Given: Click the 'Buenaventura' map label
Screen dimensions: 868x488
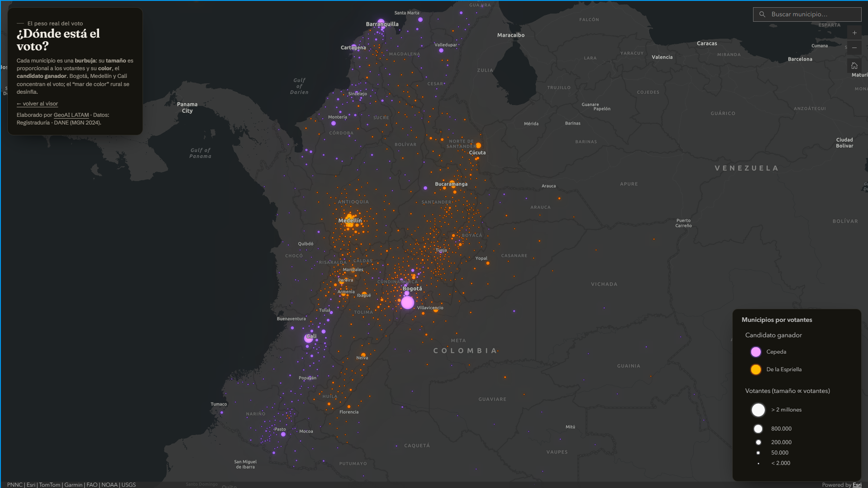Looking at the screenshot, I should 291,319.
